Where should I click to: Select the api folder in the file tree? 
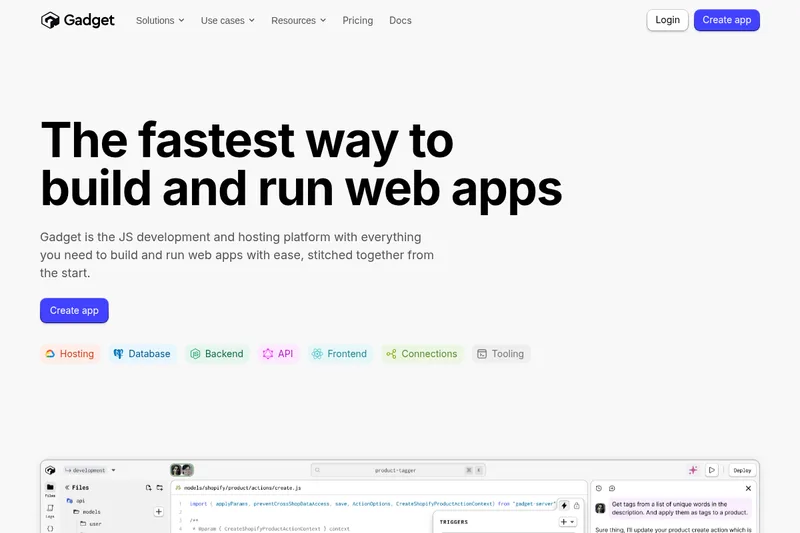(x=76, y=501)
